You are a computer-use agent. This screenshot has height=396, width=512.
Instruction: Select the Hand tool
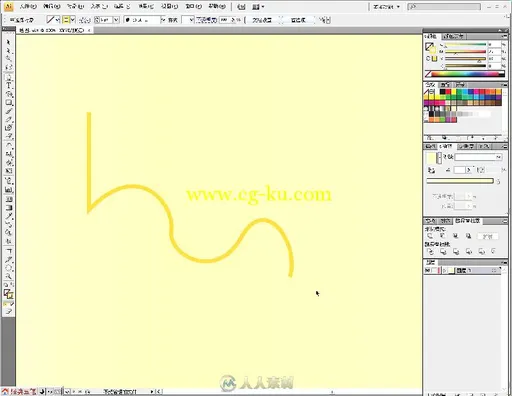pos(8,268)
